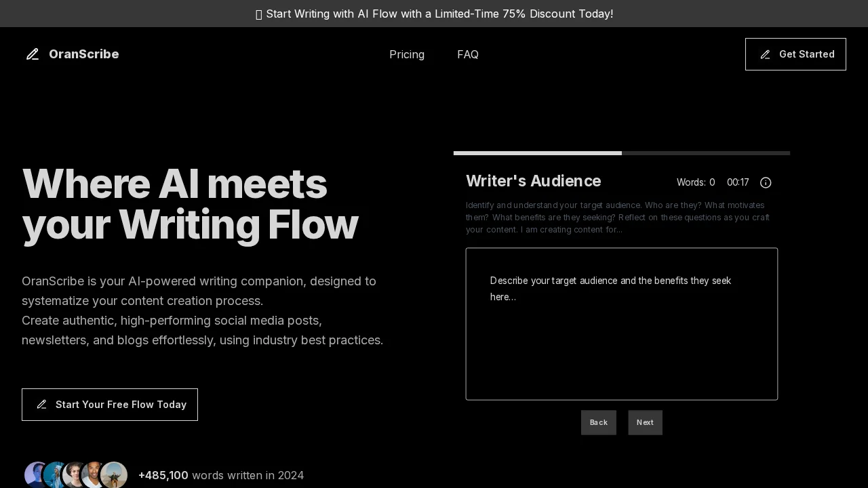This screenshot has height=488, width=868.
Task: Go to the FAQ section
Action: click(468, 54)
